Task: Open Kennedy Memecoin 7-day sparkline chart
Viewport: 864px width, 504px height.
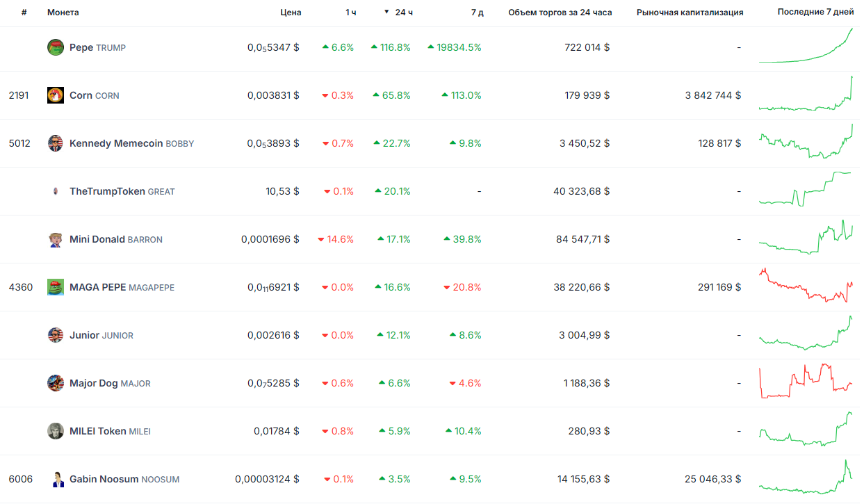Action: pos(806,141)
